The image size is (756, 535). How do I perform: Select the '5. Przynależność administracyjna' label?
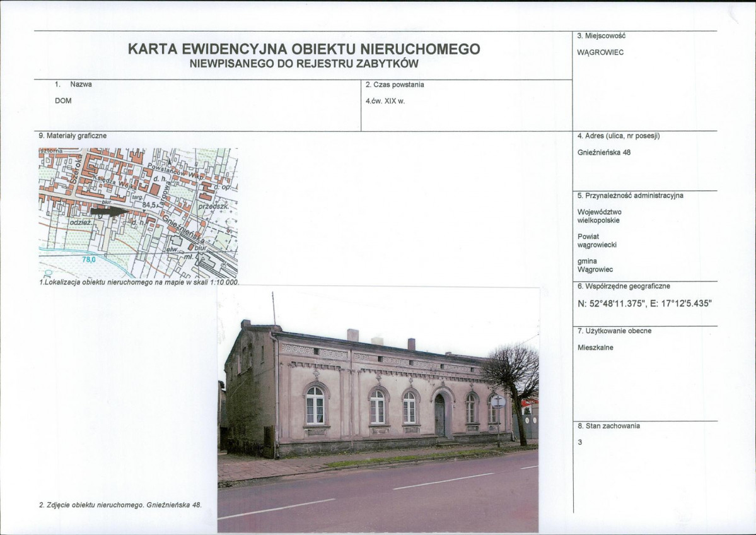(x=630, y=196)
